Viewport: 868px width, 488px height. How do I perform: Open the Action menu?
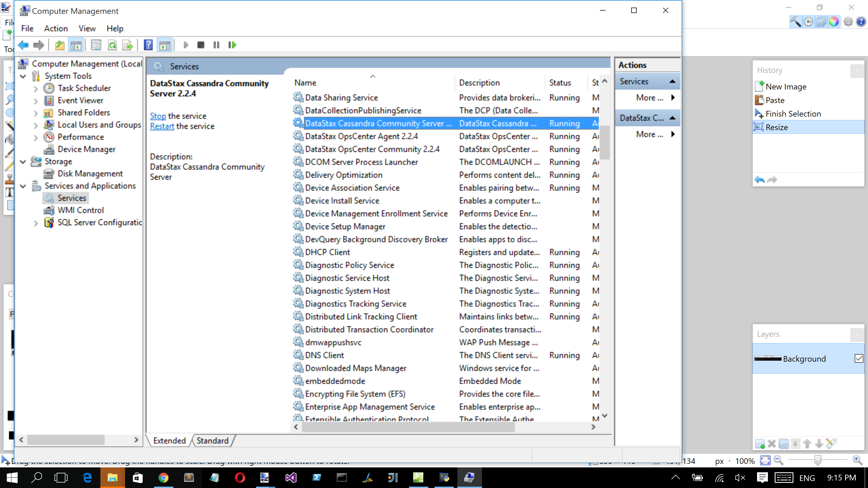56,29
